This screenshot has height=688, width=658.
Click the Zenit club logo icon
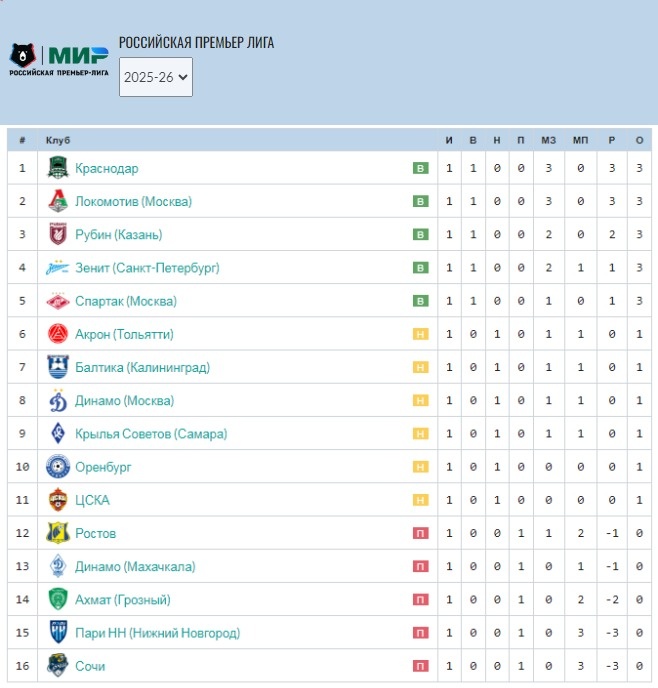click(x=58, y=268)
